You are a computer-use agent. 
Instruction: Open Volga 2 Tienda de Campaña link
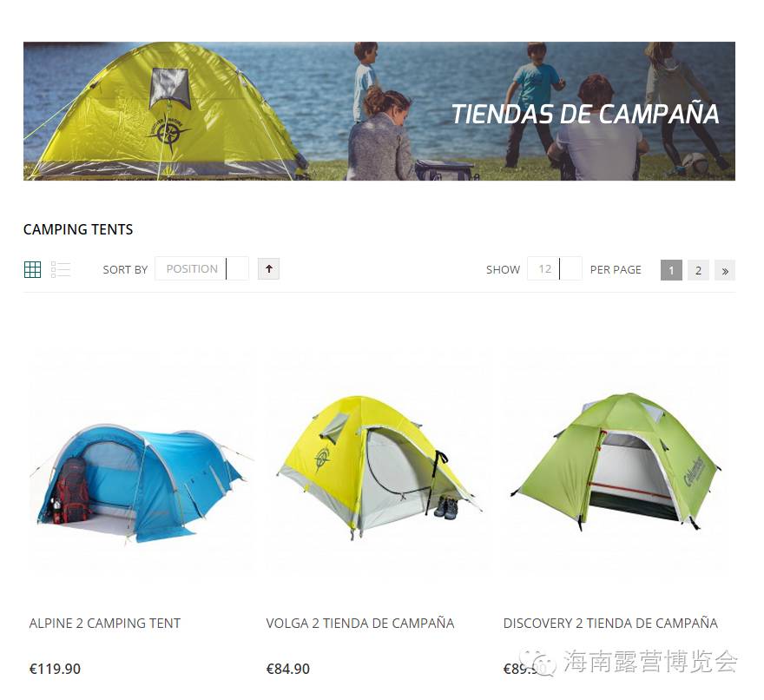pyautogui.click(x=360, y=623)
